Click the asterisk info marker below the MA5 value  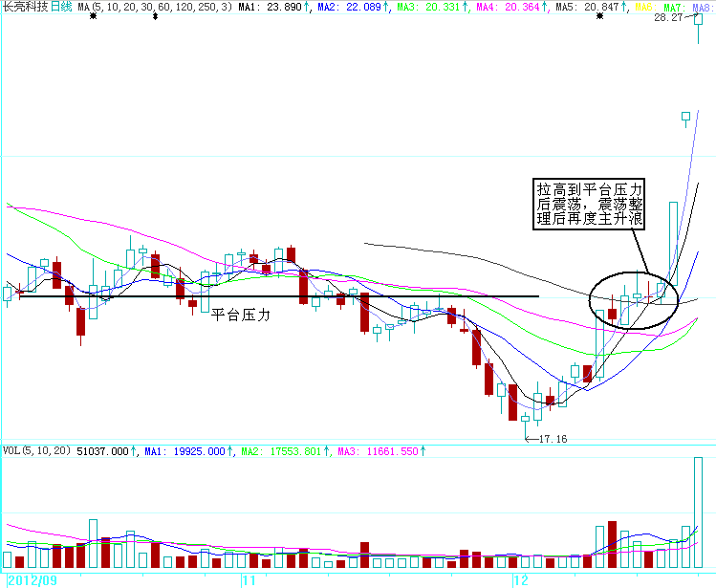tap(599, 18)
